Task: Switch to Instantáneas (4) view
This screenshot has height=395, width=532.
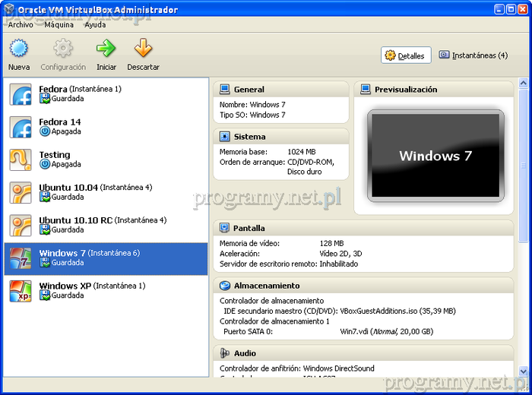Action: coord(473,55)
